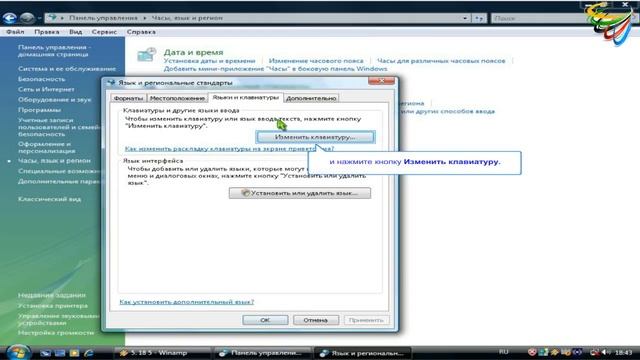This screenshot has width=640, height=360.
Task: Click the refresh button beside the address bar
Action: point(479,18)
